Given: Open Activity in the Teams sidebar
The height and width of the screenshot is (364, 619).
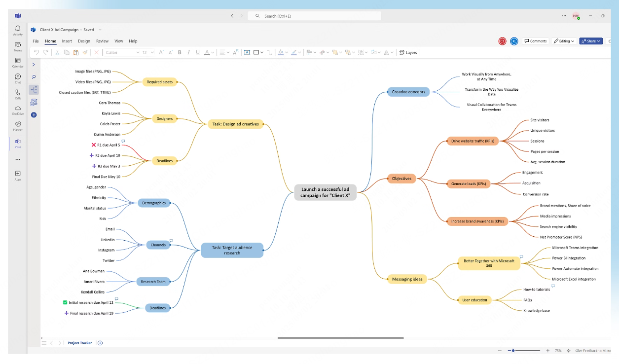Looking at the screenshot, I should pos(18,31).
